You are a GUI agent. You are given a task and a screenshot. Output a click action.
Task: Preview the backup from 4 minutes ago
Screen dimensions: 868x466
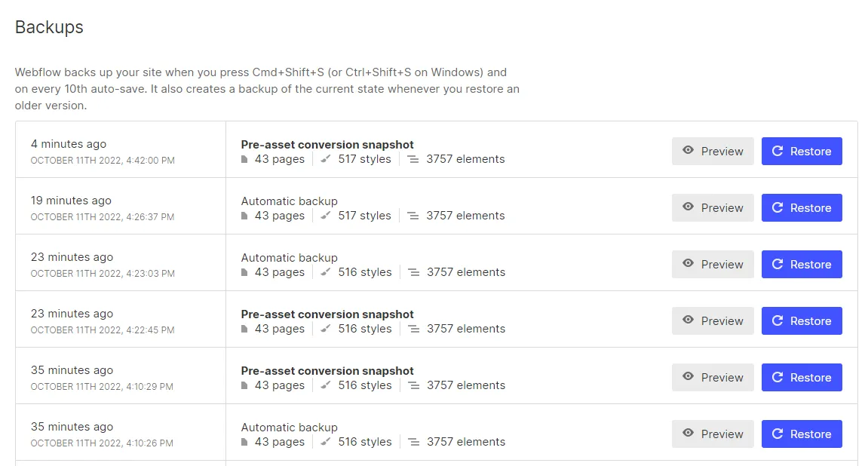(713, 151)
